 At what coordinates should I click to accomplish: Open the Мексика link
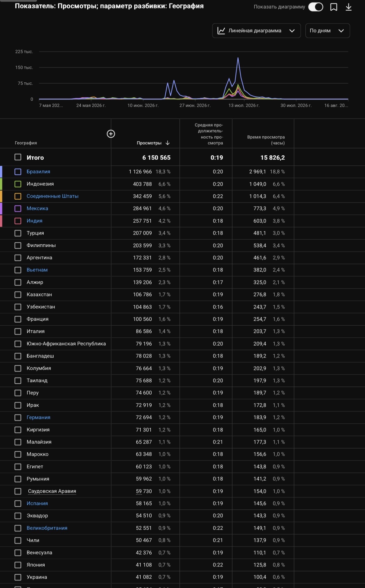[37, 208]
